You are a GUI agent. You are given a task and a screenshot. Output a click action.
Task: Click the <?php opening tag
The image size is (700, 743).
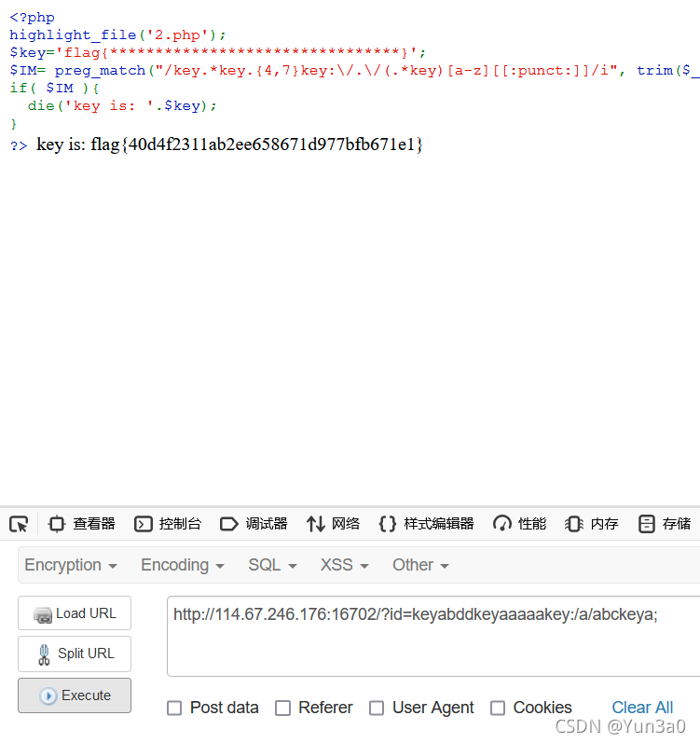pos(33,18)
